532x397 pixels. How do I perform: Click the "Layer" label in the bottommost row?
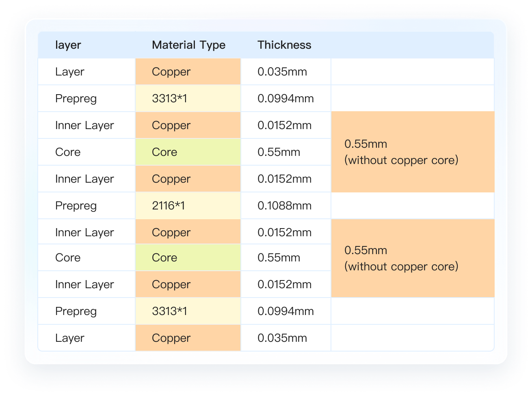(x=70, y=338)
